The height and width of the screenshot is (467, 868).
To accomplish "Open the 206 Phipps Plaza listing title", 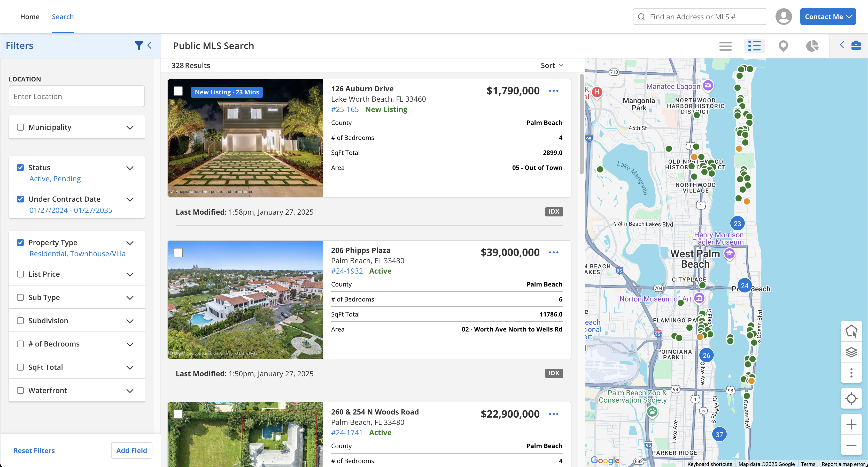I will click(361, 250).
